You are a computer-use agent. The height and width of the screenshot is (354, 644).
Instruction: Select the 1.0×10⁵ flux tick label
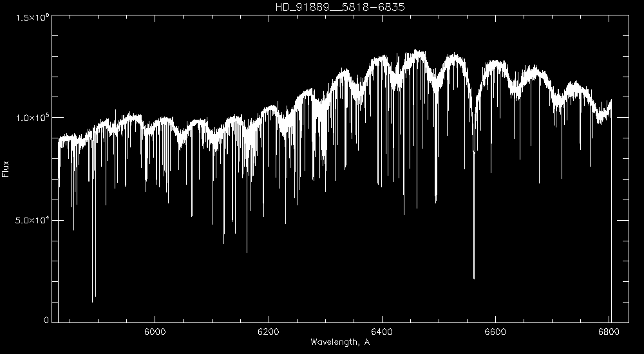(x=32, y=118)
